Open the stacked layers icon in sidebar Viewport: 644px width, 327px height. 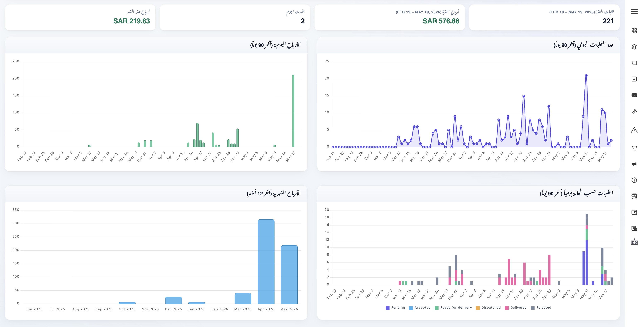tap(634, 47)
